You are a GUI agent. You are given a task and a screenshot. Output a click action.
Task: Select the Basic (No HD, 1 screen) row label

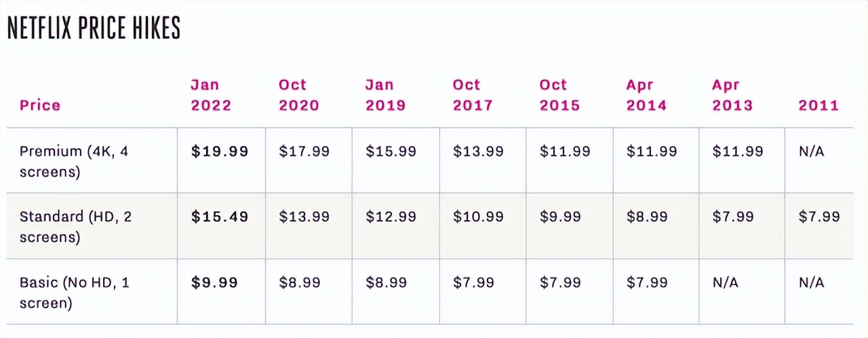coord(74,292)
